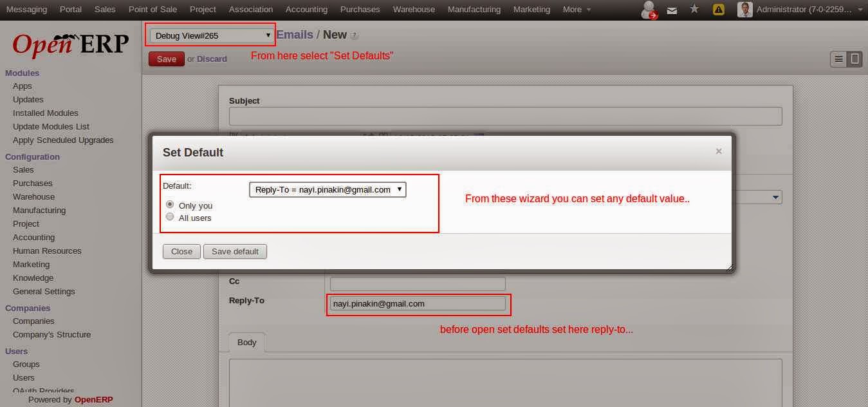Open Apply Scheduled Upgrades in sidebar
Screen dimensions: 868x407
63,140
